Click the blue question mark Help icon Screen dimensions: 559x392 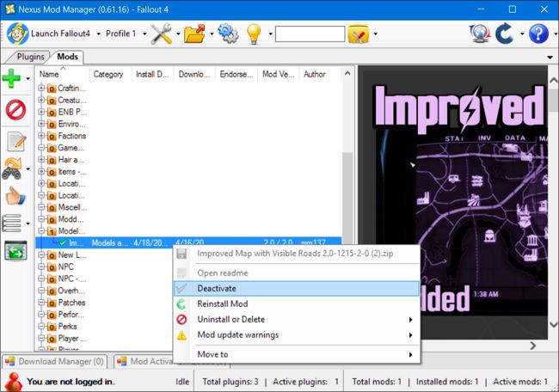click(538, 34)
